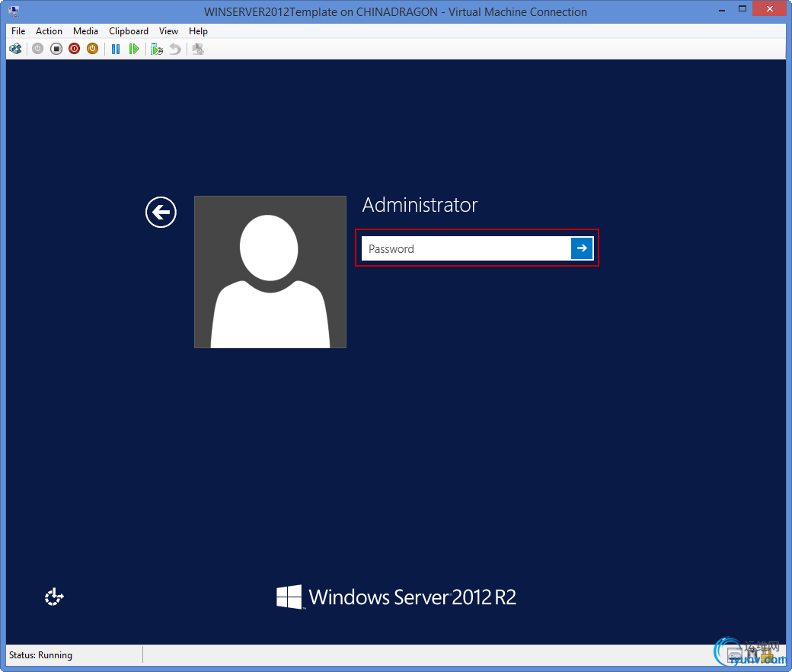Open the View menu

169,30
